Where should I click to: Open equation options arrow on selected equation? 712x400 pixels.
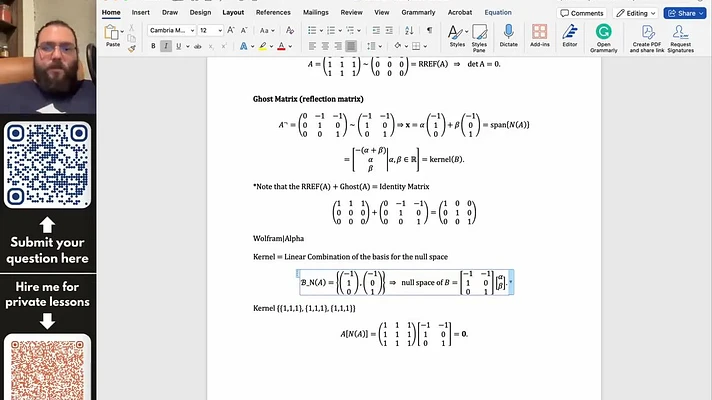pos(511,282)
